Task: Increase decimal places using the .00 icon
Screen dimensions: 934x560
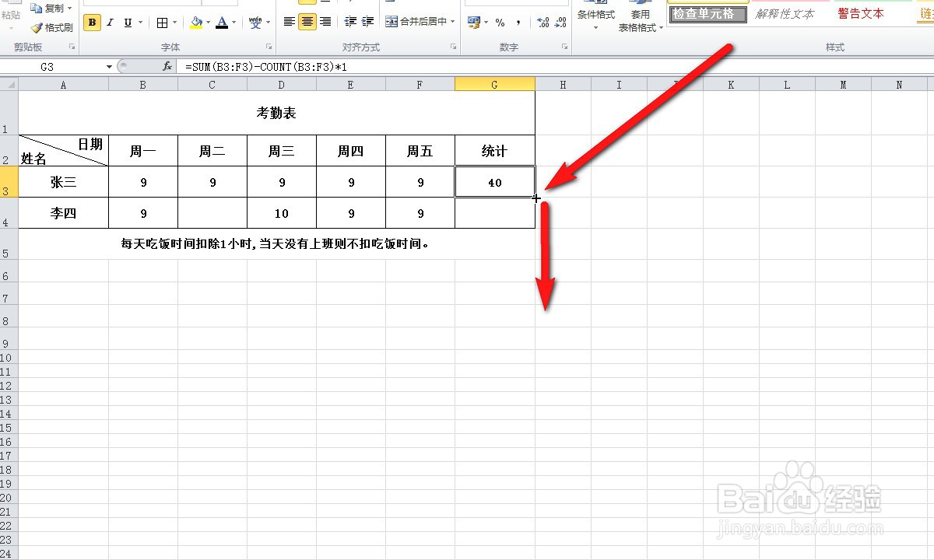Action: (543, 22)
